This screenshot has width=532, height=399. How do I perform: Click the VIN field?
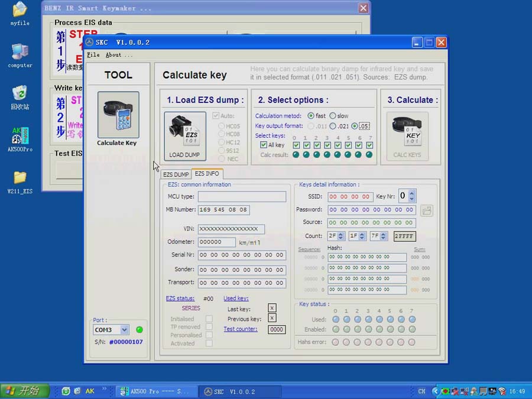tap(231, 229)
